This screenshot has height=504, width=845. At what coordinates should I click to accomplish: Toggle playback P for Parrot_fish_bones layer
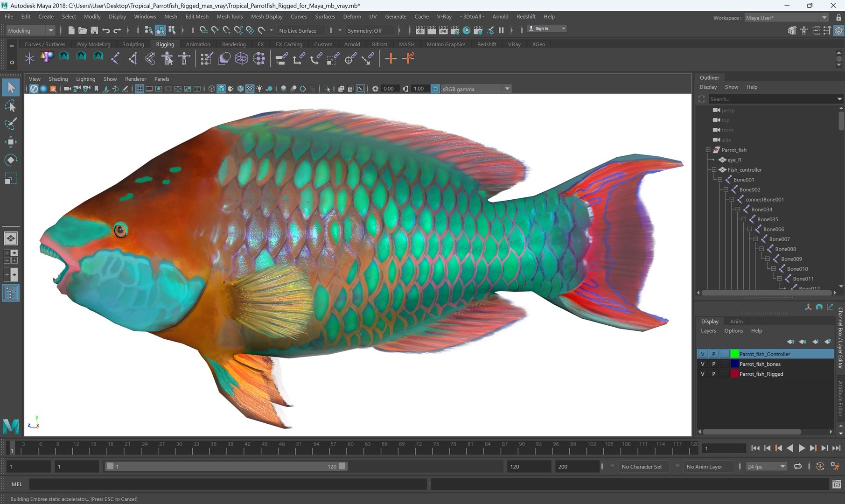(x=713, y=364)
